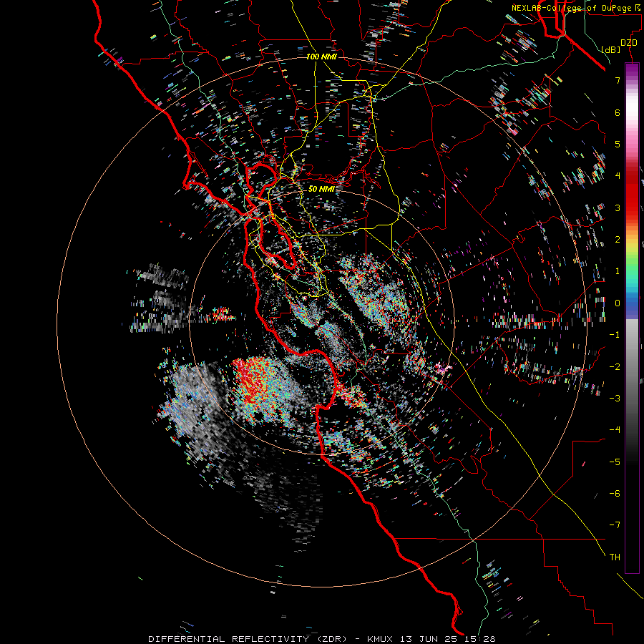
Task: Click the 5 value on the scale
Action: [618, 144]
